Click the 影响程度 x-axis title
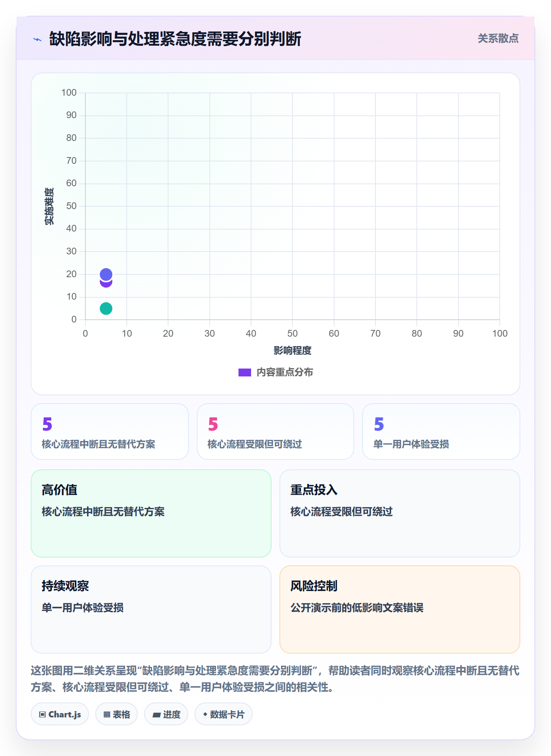Viewport: 551px width, 756px height. (292, 350)
